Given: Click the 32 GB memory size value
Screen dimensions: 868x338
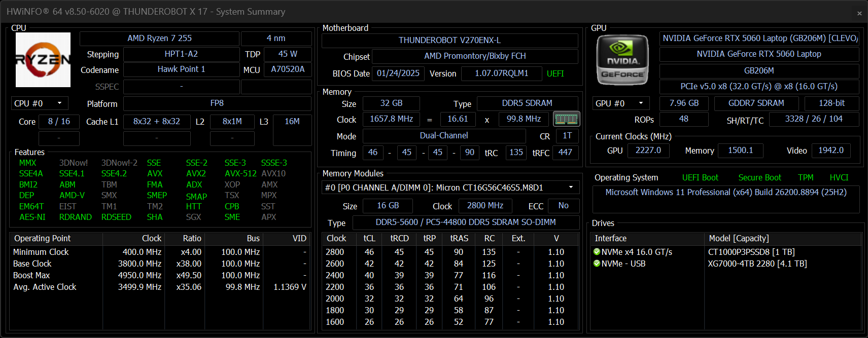Looking at the screenshot, I should 391,103.
